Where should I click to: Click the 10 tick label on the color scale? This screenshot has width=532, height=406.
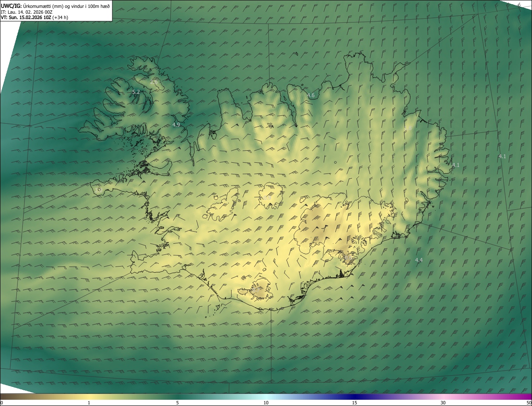[266, 403]
